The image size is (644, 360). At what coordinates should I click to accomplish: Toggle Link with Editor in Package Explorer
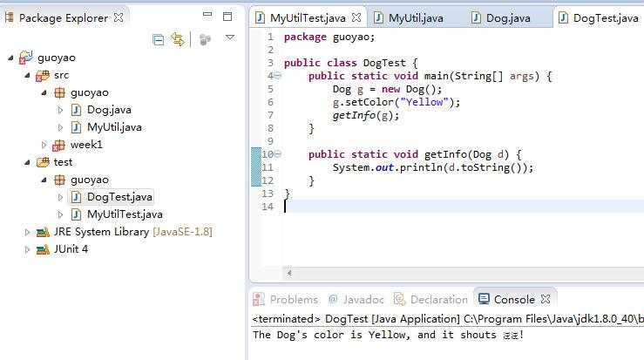(178, 39)
